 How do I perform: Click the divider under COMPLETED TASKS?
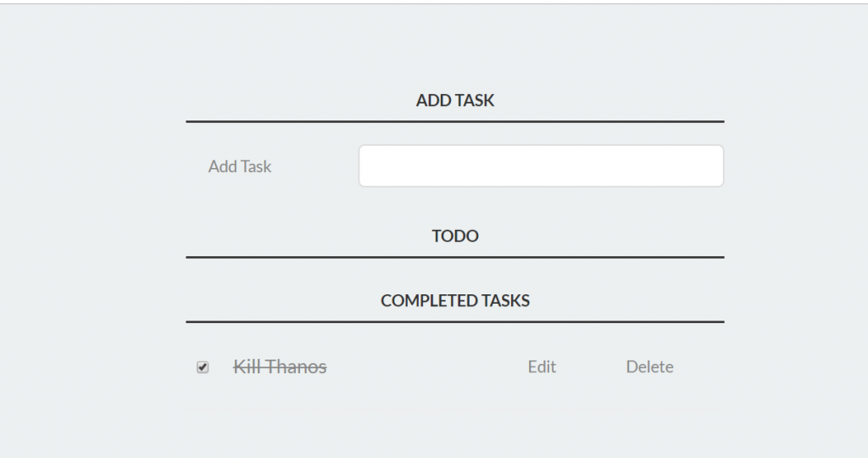click(x=455, y=322)
